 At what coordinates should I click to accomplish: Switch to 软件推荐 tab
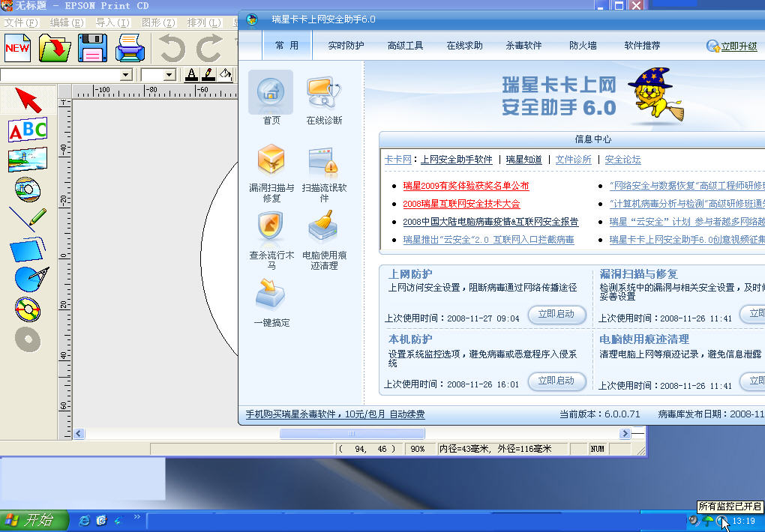[642, 46]
